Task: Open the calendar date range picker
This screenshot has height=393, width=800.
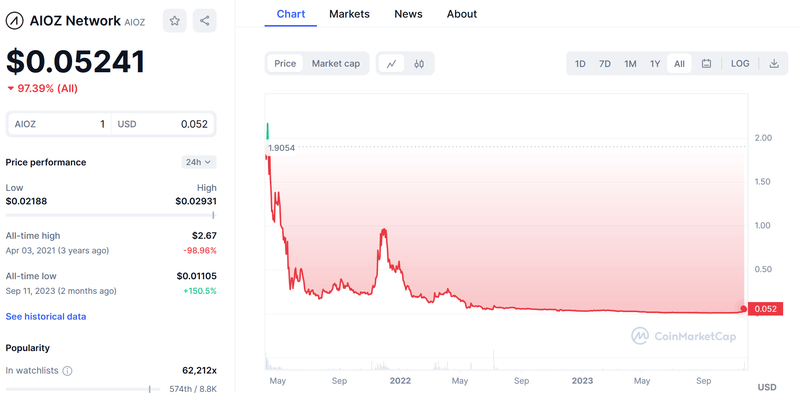Action: tap(706, 64)
